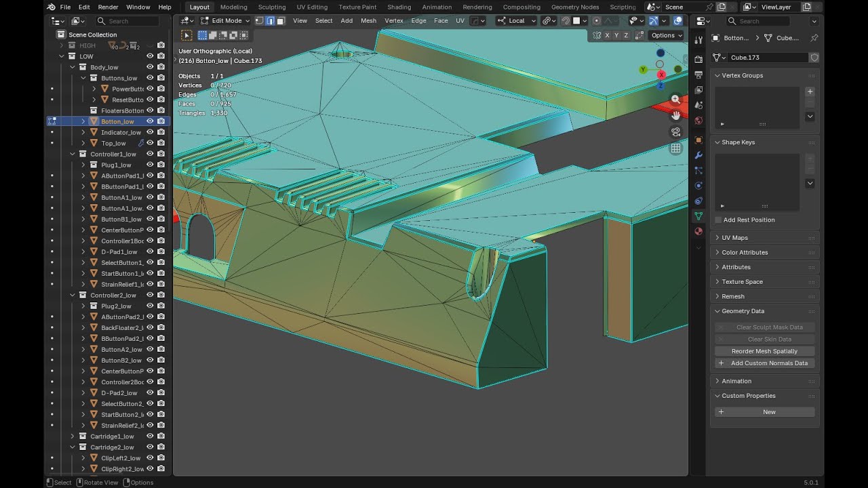Click the pin icon in Properties header

coord(814,38)
